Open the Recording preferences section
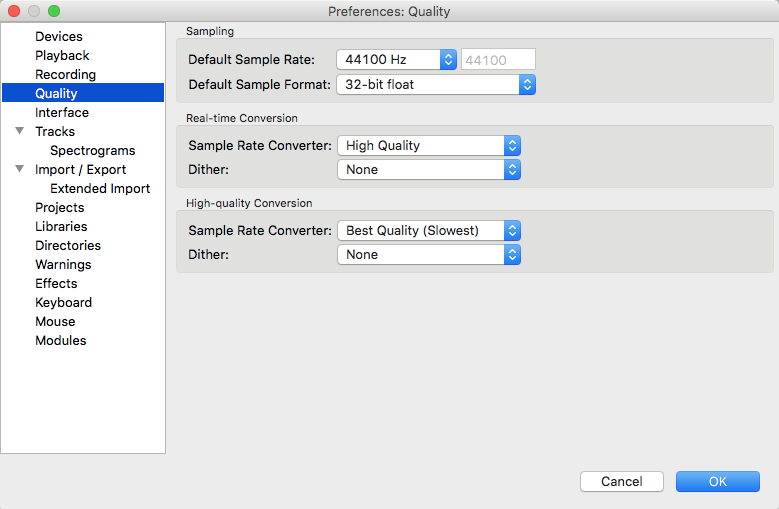The image size is (779, 509). 65,74
